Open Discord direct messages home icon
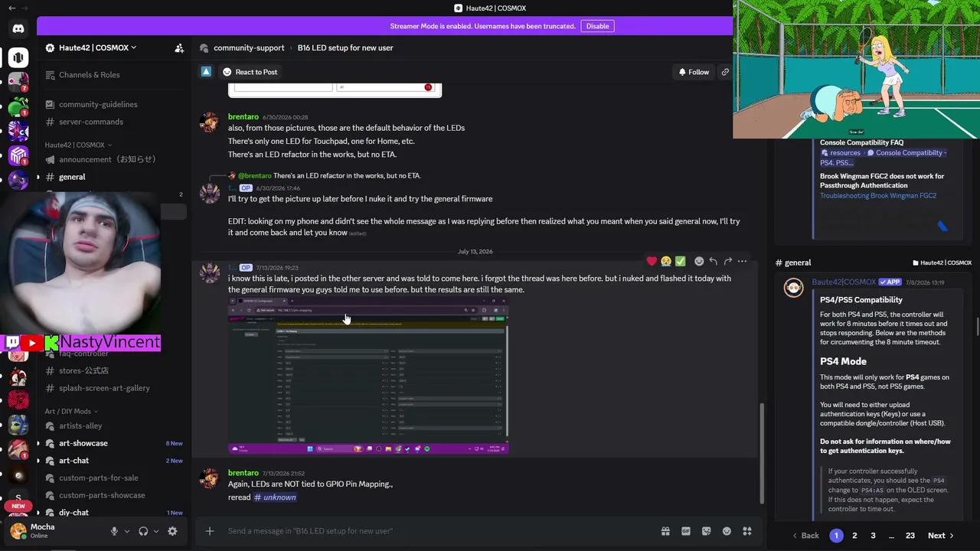980x551 pixels. [18, 29]
